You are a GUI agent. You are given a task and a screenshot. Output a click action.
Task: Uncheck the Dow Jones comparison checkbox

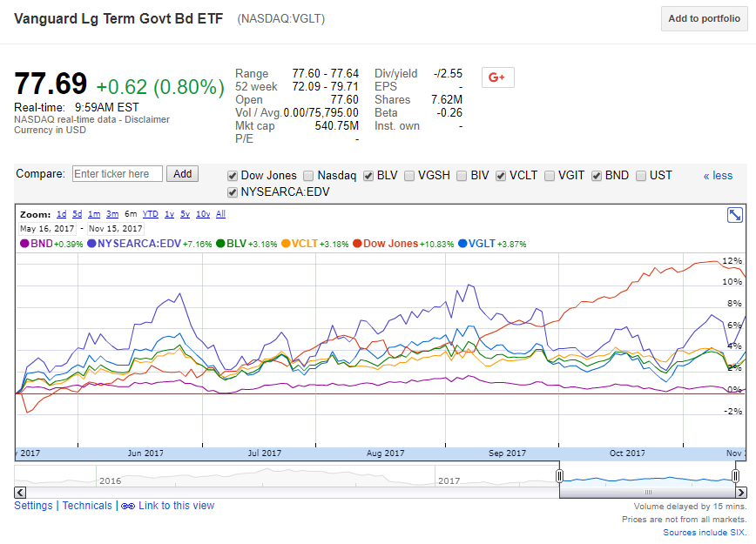233,176
